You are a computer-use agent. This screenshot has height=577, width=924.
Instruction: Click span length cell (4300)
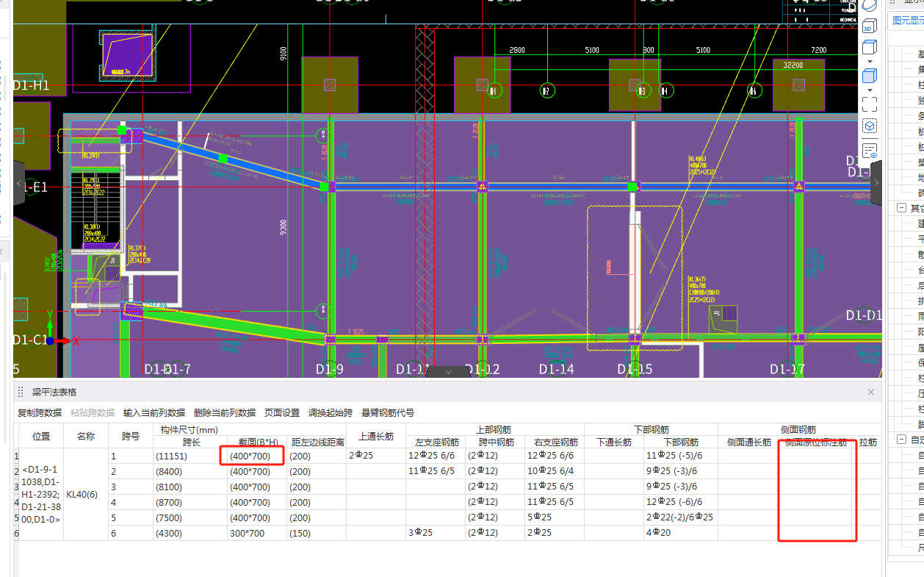[x=190, y=533]
